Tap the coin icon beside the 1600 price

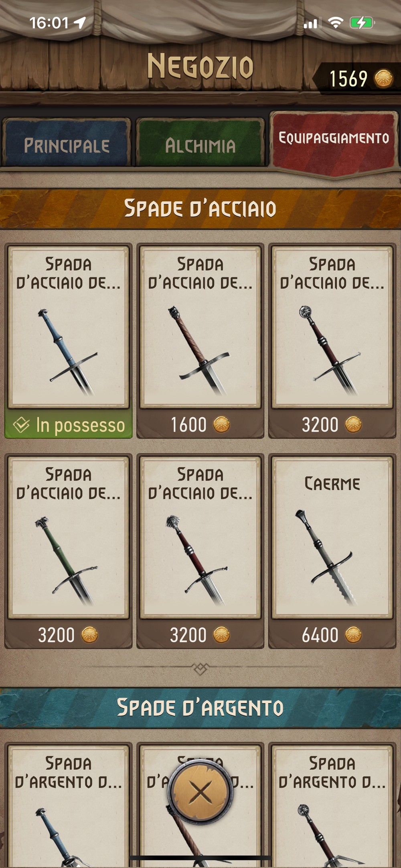coord(221,424)
